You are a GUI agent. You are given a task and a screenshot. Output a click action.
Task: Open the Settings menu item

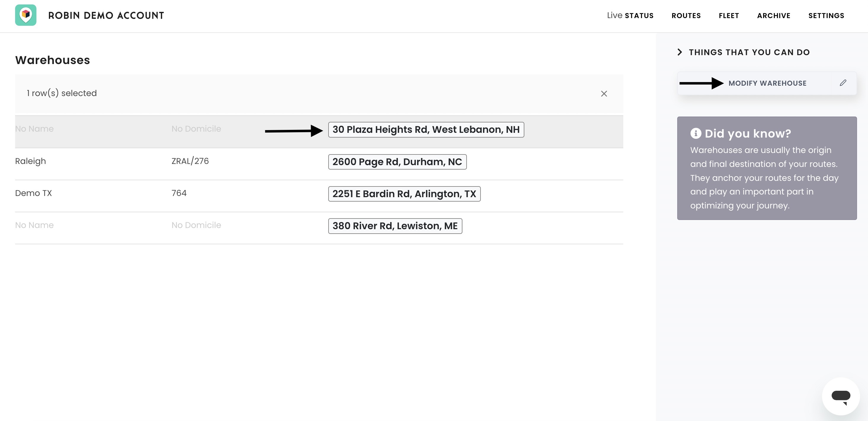pos(826,15)
